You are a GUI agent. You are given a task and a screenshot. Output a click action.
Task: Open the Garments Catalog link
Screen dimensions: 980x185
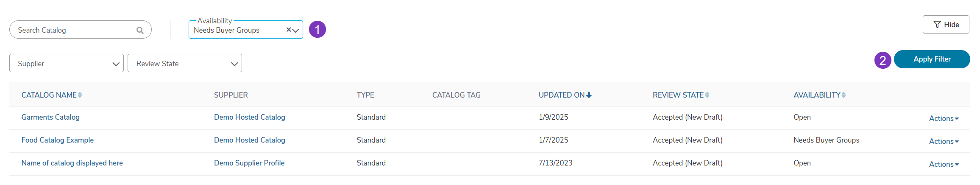click(50, 117)
